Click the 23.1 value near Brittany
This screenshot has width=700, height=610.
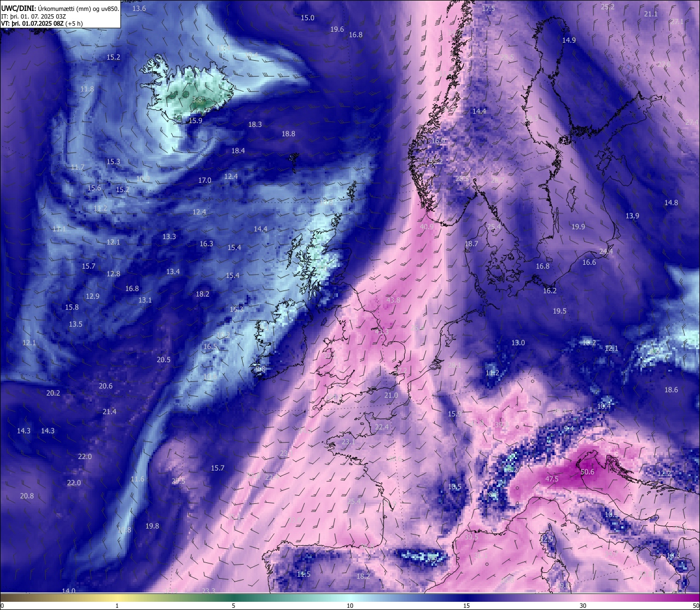point(348,441)
